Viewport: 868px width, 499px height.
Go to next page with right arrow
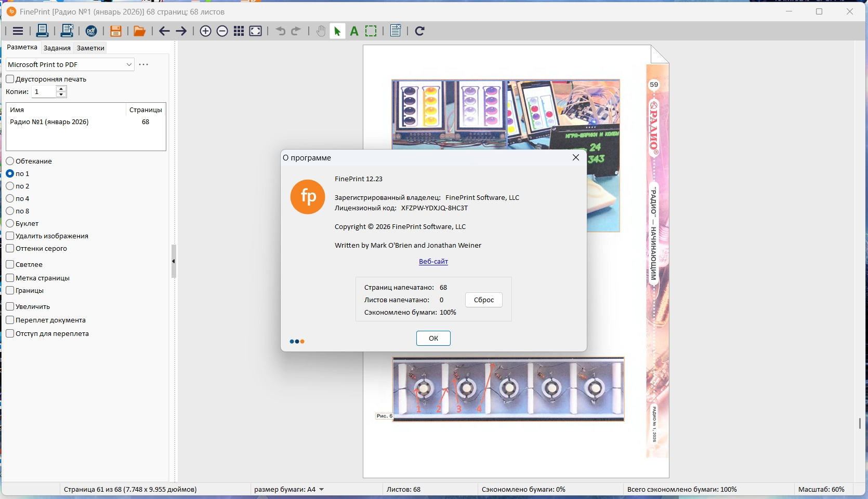tap(181, 31)
